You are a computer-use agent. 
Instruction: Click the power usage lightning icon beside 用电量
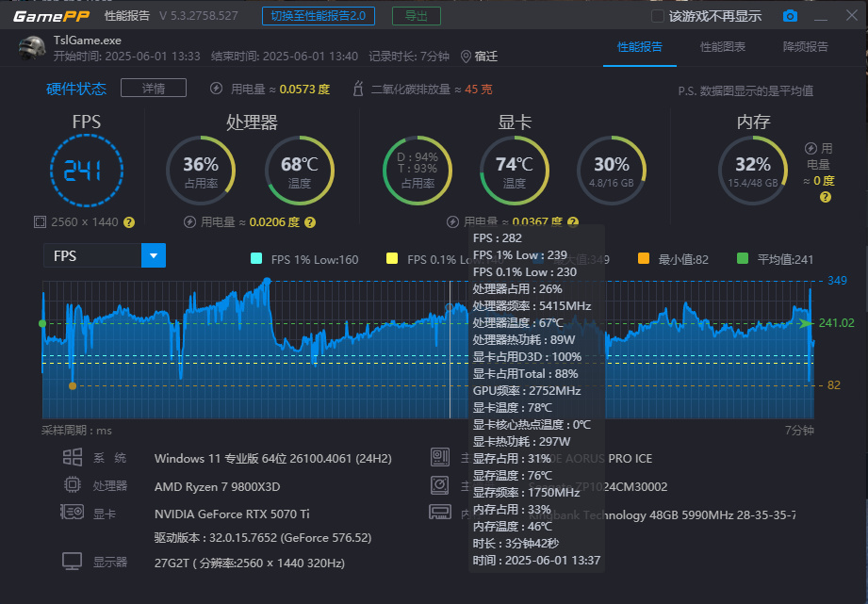coord(217,89)
